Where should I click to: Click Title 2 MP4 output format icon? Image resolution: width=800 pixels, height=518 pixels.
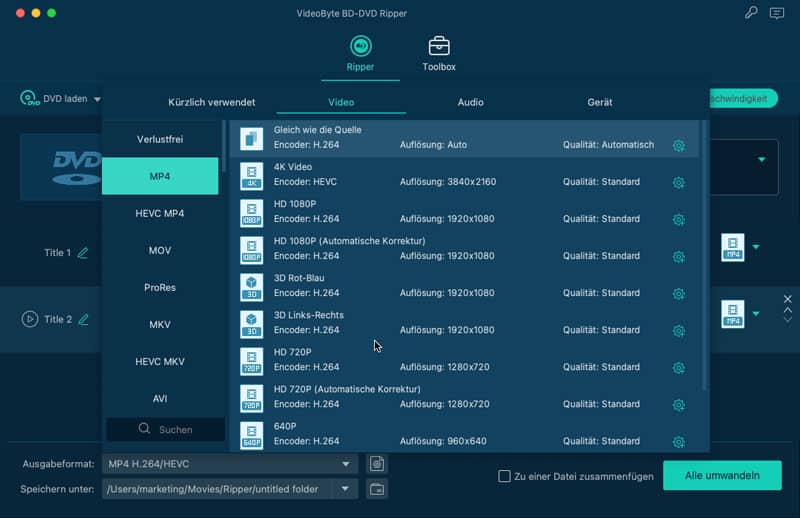pyautogui.click(x=733, y=314)
